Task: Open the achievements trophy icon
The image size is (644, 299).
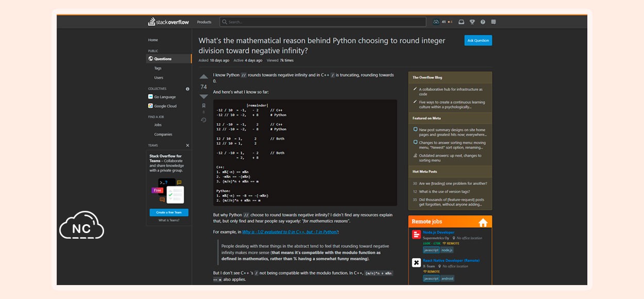Action: 472,22
